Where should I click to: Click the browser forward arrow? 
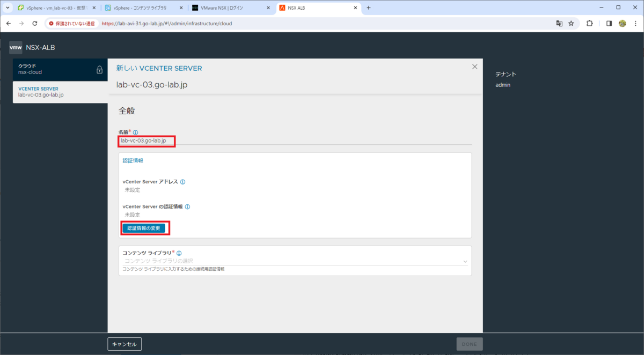(21, 24)
